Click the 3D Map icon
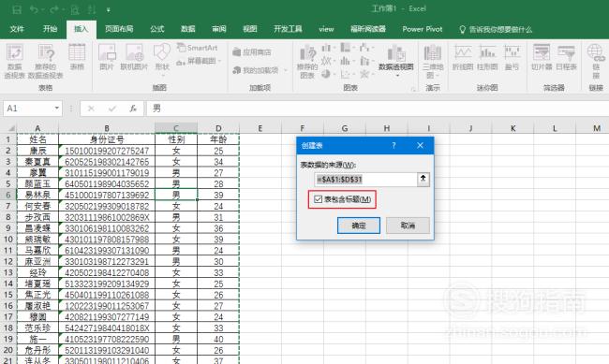The height and width of the screenshot is (364, 609). 433,61
